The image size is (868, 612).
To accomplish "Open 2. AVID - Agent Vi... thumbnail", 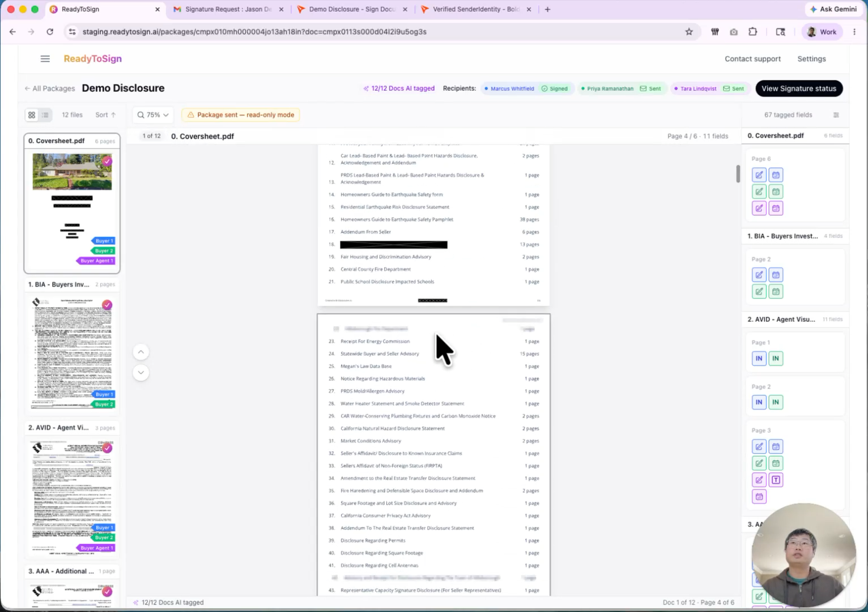I will click(x=72, y=489).
